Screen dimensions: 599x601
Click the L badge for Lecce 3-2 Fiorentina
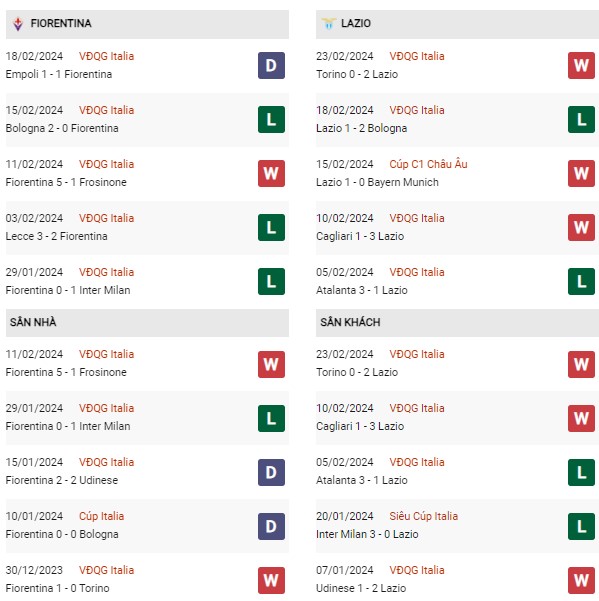[x=271, y=228]
